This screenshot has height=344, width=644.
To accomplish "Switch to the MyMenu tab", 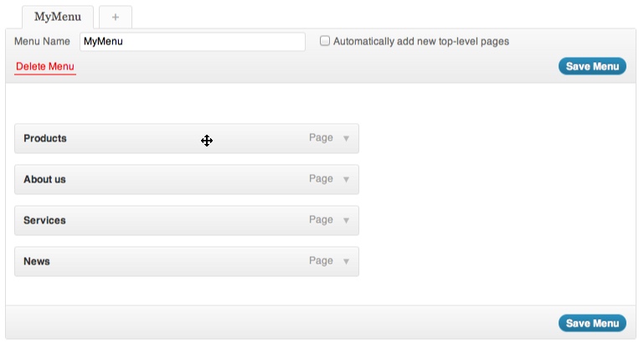I will [58, 17].
